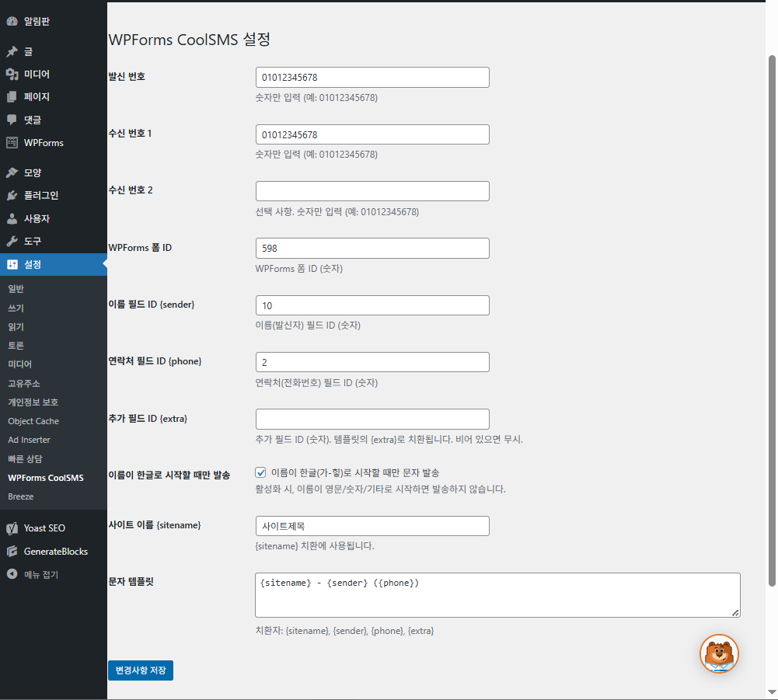Open the 고유주소 settings submenu
This screenshot has width=778, height=700.
click(24, 384)
